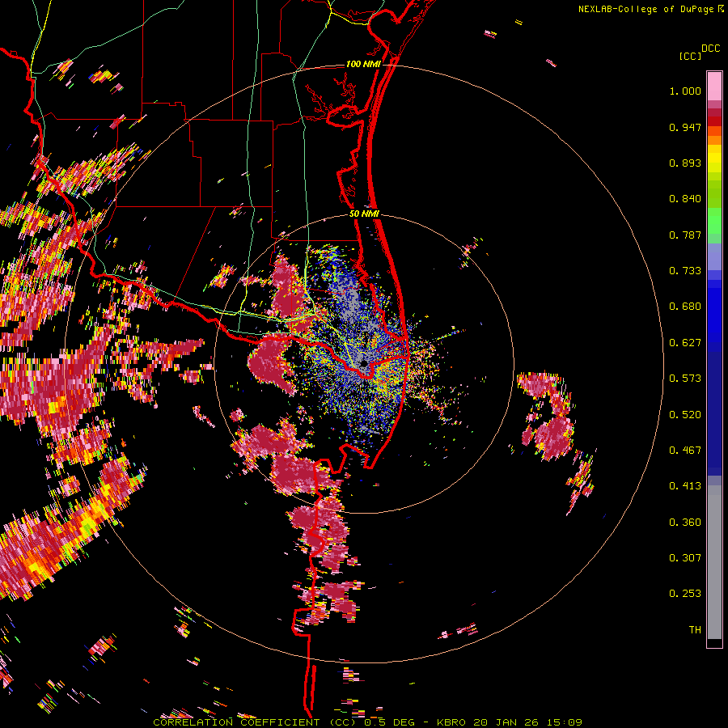Click the 1.000 value on color scale
This screenshot has width=728, height=728.
point(685,91)
